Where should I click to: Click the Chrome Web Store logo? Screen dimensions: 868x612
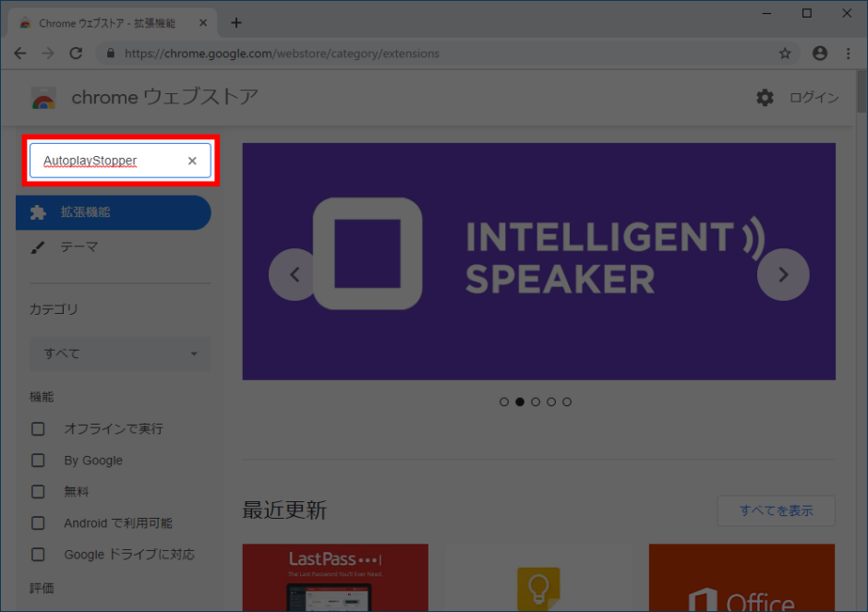44,96
